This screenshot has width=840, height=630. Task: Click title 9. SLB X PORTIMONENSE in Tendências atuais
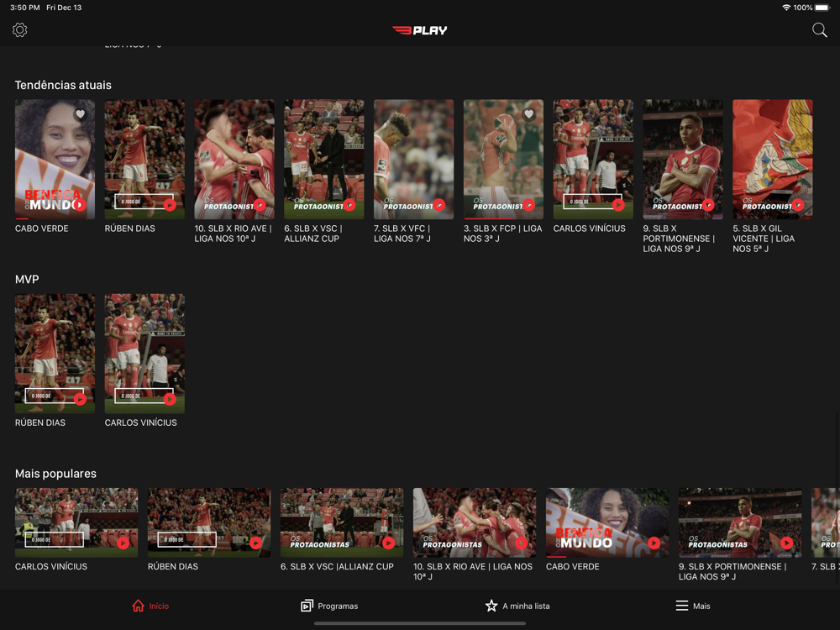(679, 239)
